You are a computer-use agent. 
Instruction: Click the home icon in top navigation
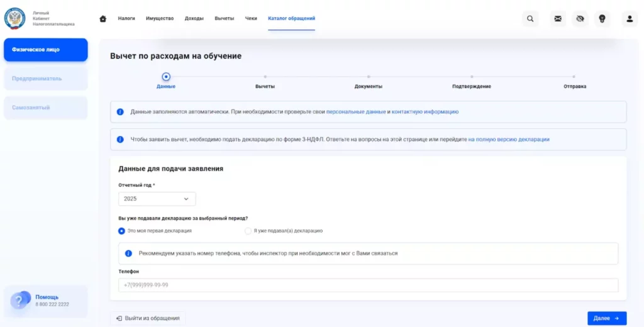pyautogui.click(x=103, y=19)
